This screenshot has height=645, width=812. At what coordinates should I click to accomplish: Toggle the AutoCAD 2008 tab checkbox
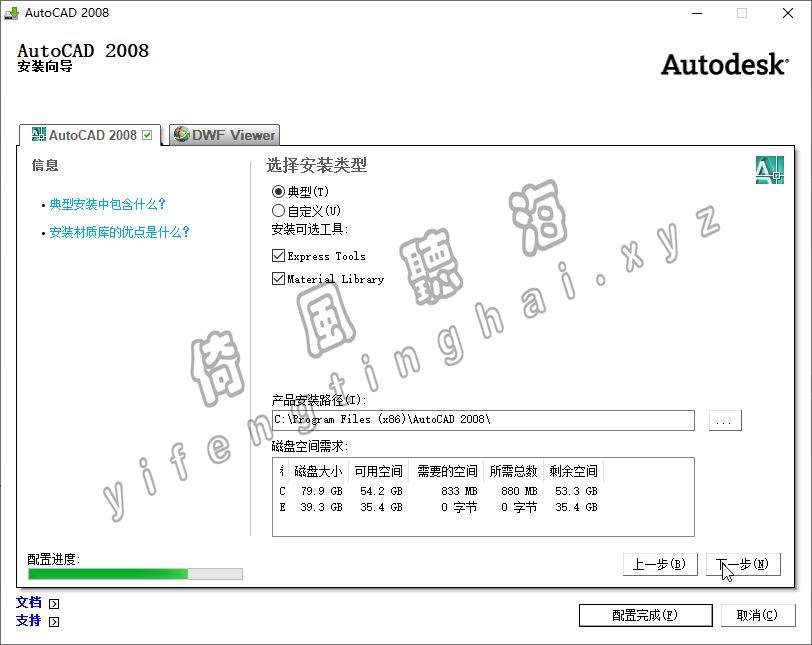pos(148,135)
